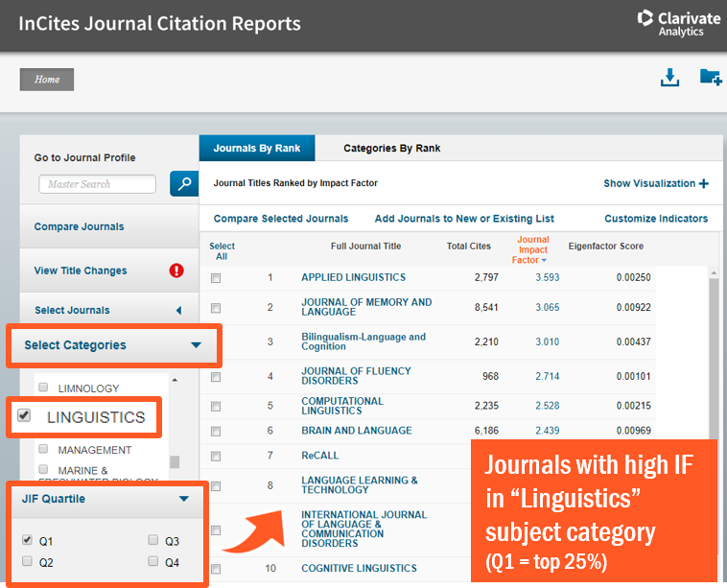Click the Eigenfactor Score column header
The height and width of the screenshot is (588, 727).
pos(605,247)
